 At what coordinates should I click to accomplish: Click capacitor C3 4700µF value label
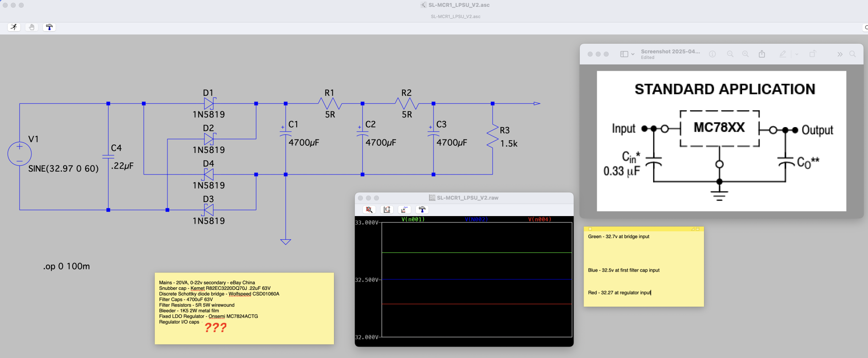[x=452, y=143]
